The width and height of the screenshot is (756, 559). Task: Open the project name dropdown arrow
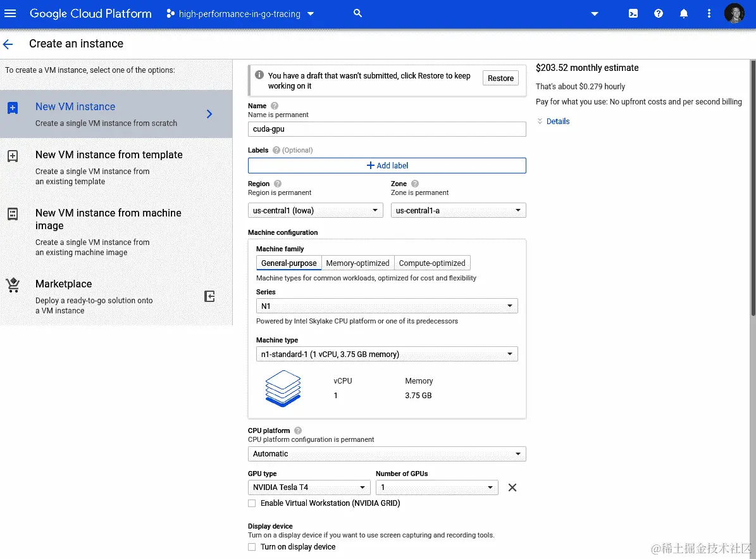point(311,14)
